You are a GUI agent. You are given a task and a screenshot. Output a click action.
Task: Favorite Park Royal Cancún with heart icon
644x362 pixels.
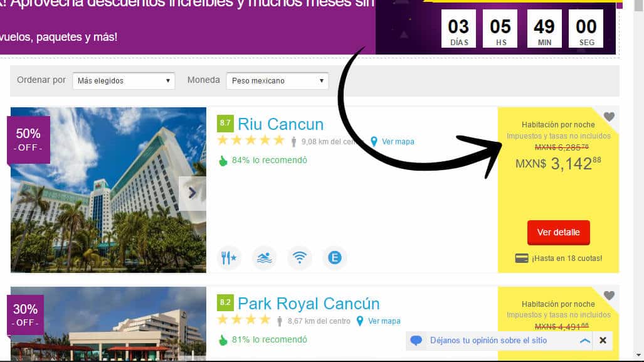[609, 295]
